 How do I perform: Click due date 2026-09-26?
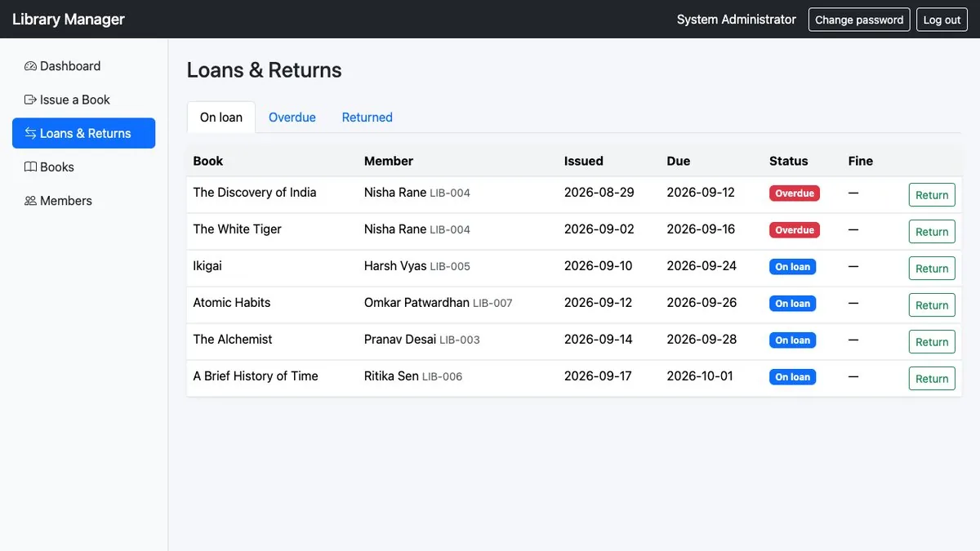pyautogui.click(x=702, y=303)
